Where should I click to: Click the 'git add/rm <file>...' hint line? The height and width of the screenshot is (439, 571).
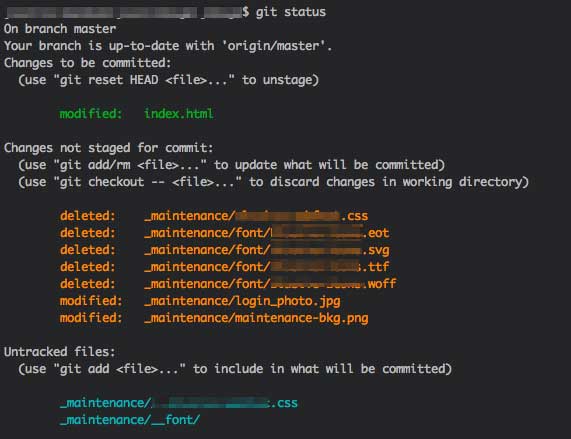[x=232, y=165]
